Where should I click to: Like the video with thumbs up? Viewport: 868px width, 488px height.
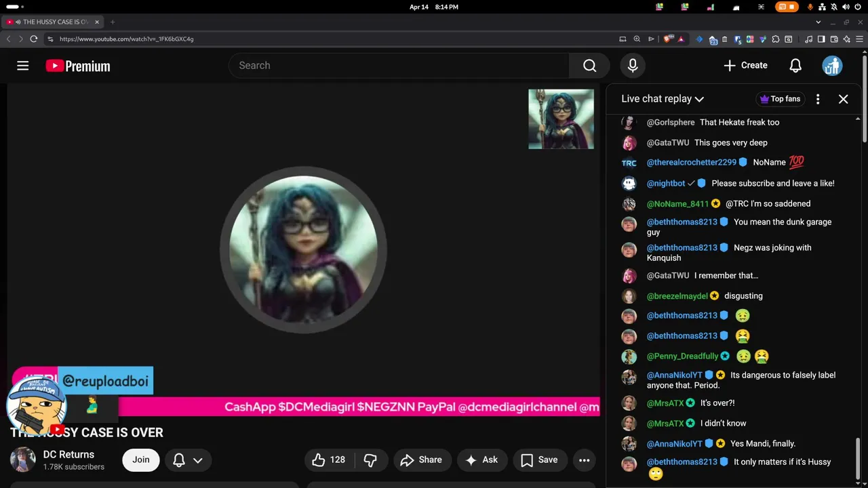329,460
